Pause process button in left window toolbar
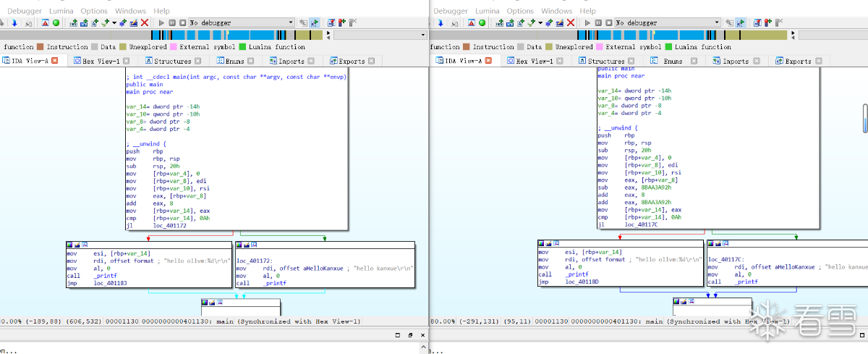Screen dimensions: 868x354 click(172, 23)
